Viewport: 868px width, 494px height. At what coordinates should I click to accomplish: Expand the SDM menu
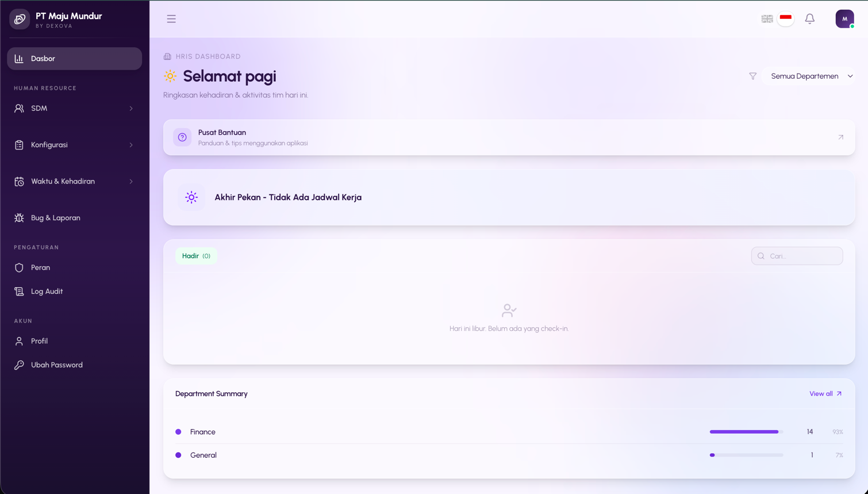pos(75,108)
